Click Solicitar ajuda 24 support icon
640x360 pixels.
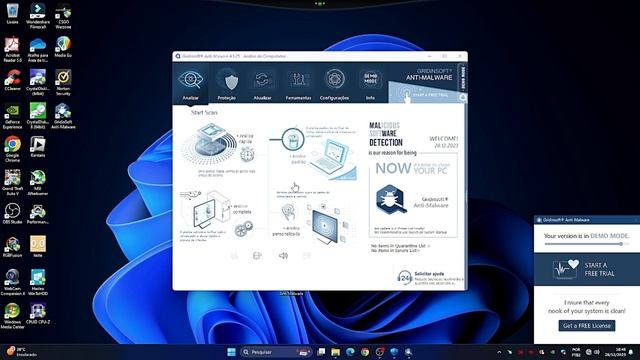pos(404,278)
